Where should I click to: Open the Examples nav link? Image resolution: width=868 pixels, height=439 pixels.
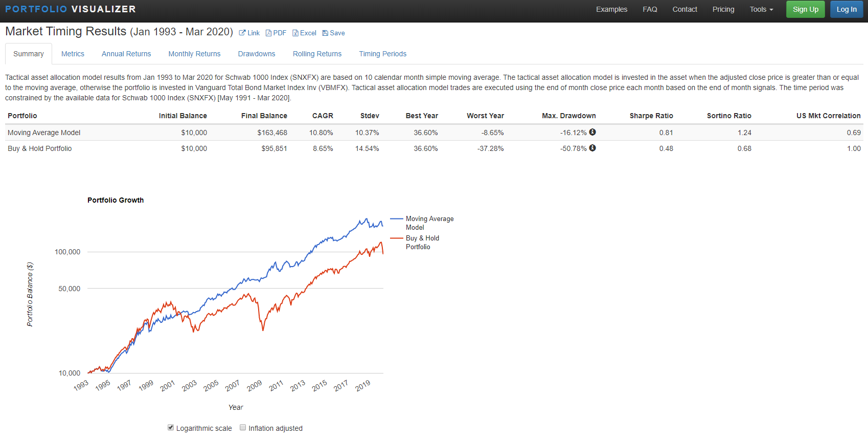pos(611,9)
